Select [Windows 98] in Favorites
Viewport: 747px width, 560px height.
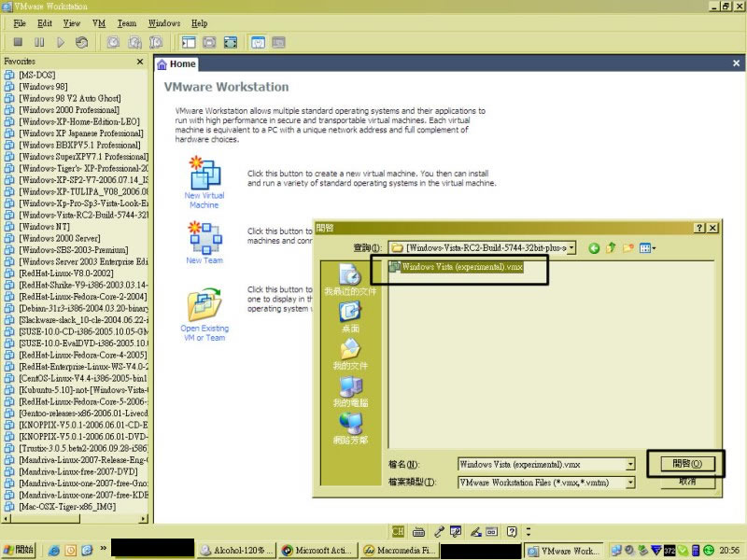point(43,86)
